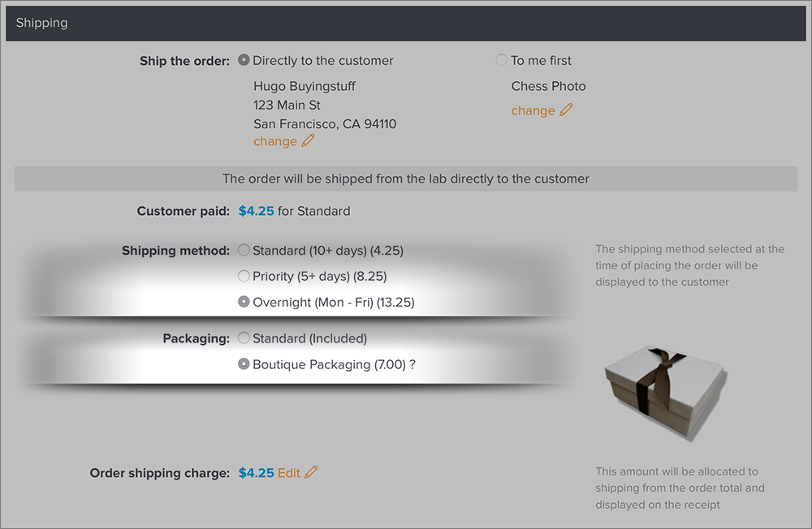Viewport: 812px width, 529px height.
Task: Click 'change' link under Chess Photo
Action: coord(533,111)
